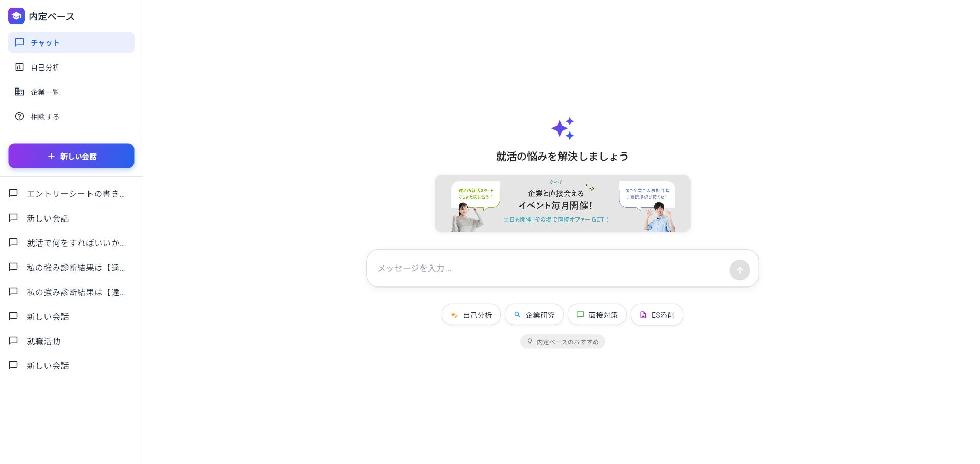
Task: Click the 相談する question mark icon
Action: pos(19,116)
